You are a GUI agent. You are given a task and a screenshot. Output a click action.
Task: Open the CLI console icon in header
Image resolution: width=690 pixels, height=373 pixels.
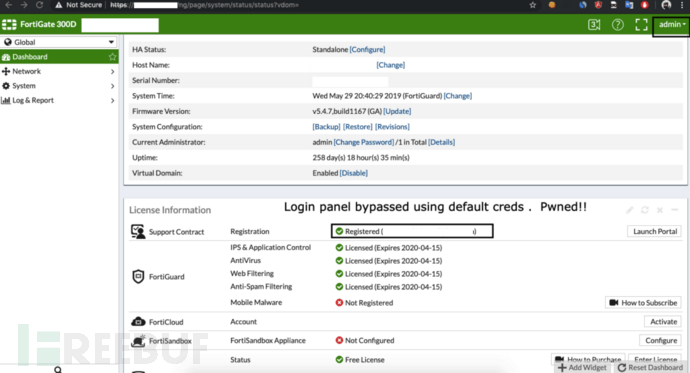coord(594,25)
